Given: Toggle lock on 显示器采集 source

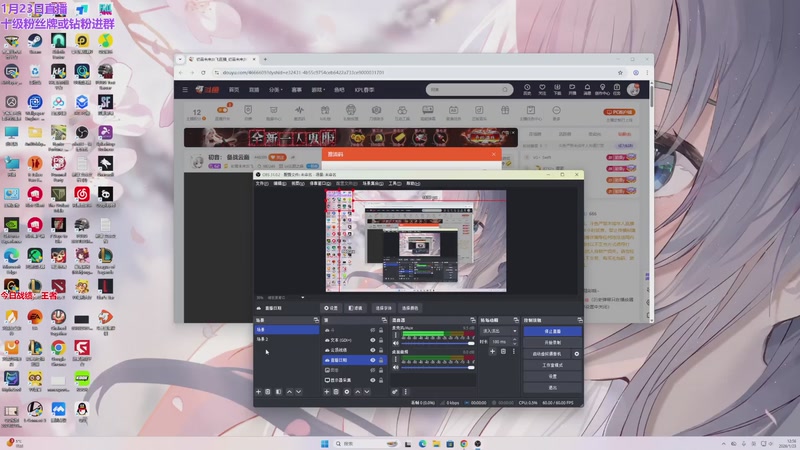Looking at the screenshot, I should [x=381, y=380].
